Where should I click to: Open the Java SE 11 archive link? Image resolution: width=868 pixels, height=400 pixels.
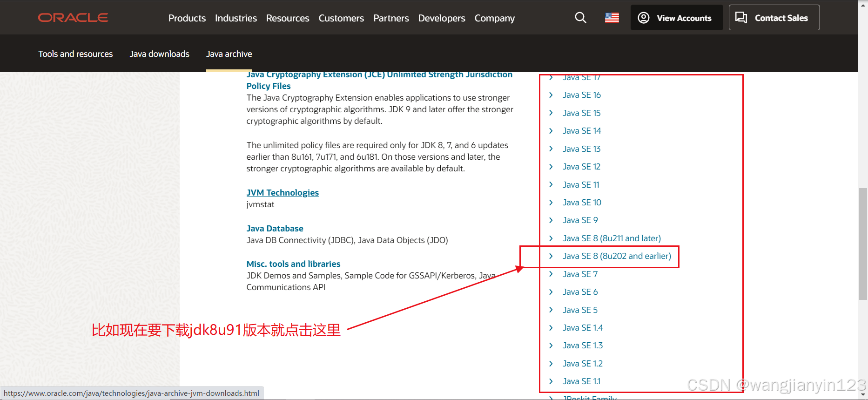[581, 185]
